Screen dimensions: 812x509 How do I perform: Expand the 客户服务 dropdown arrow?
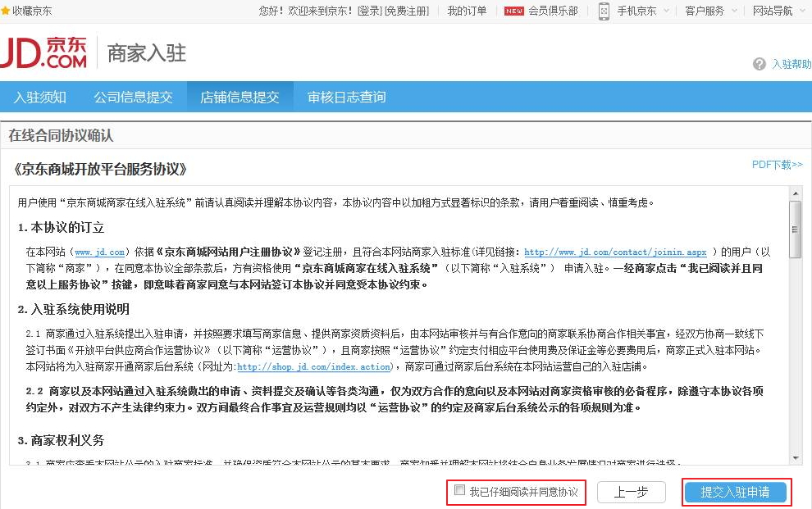point(734,11)
